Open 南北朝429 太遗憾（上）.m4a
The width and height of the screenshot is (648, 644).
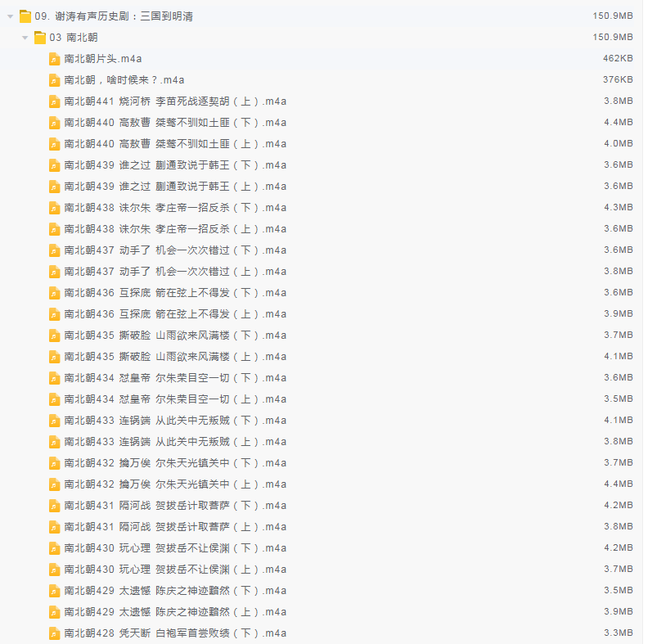pos(174,611)
